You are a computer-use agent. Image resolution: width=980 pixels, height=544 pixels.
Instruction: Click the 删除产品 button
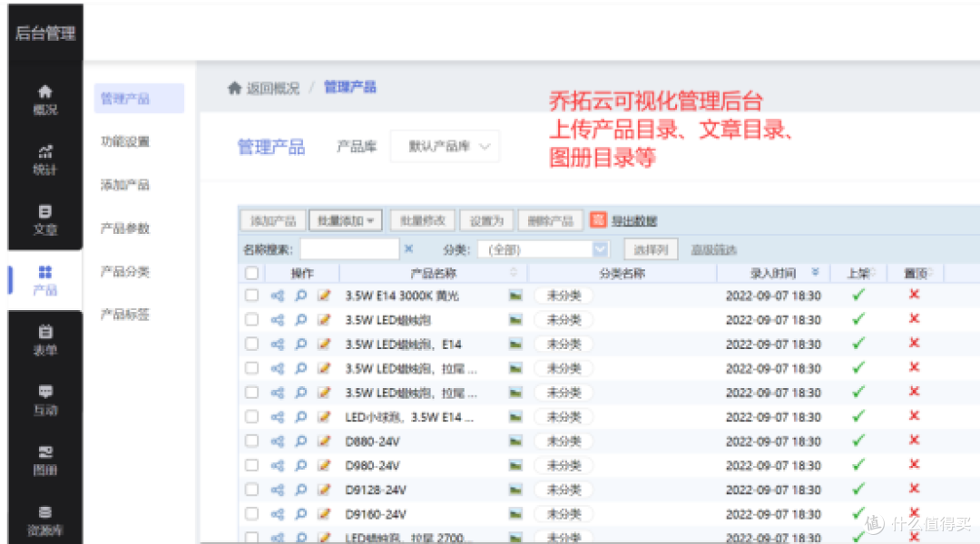coord(550,220)
